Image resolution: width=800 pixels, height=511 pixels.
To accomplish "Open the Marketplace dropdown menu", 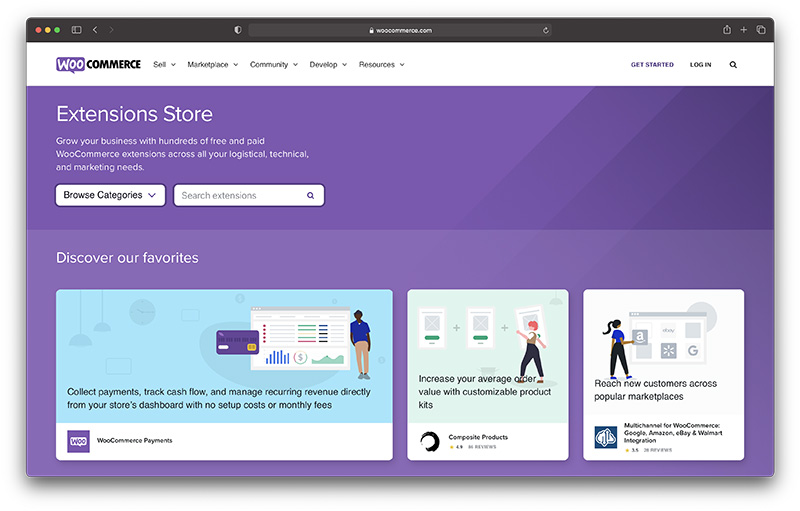I will [212, 65].
